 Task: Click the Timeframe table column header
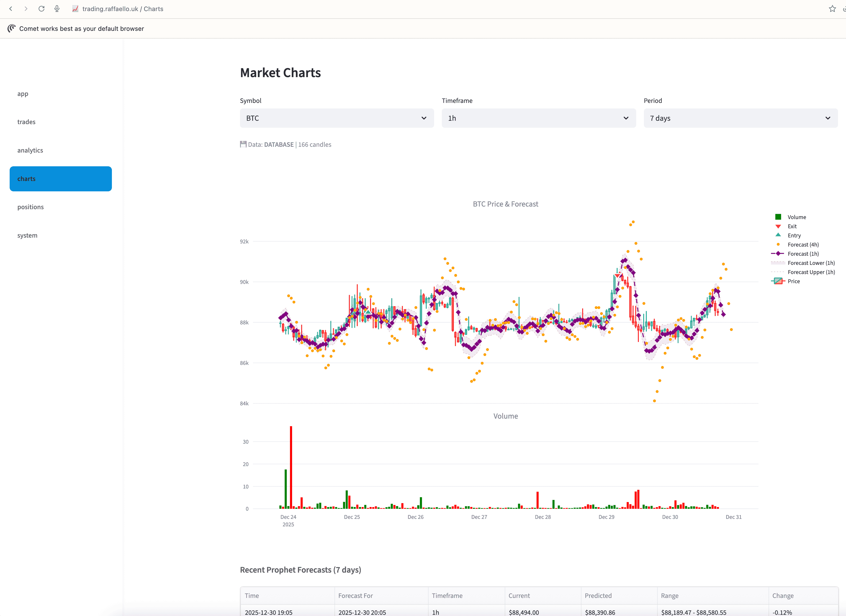(x=466, y=596)
